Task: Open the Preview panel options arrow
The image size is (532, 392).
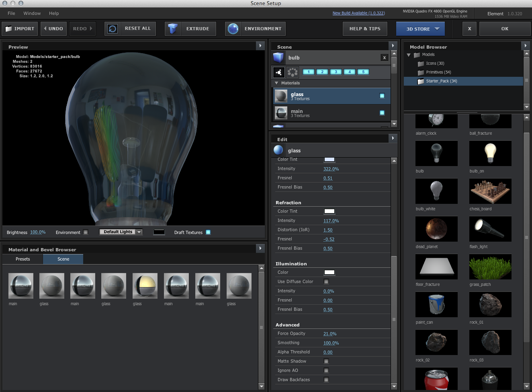Action: pos(260,46)
